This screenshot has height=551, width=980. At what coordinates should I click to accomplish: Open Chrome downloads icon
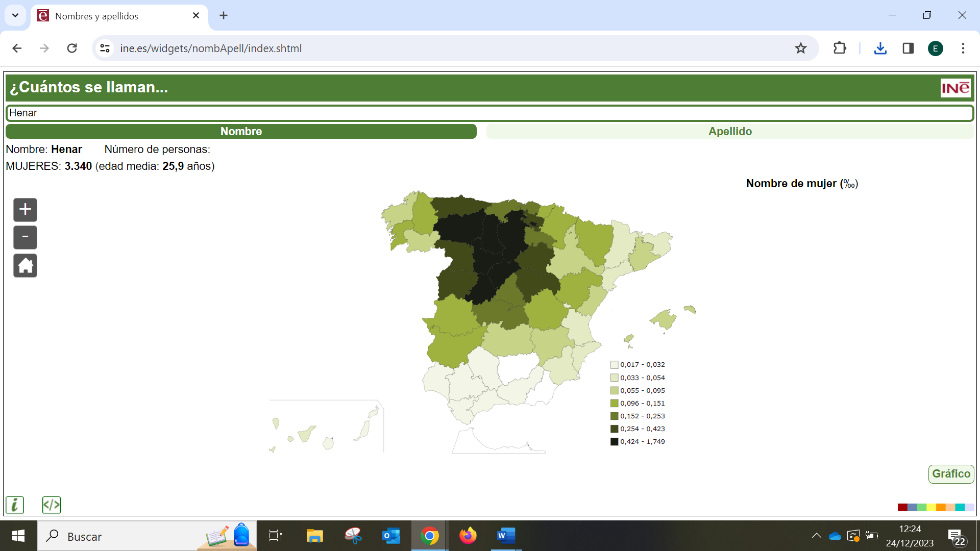click(880, 48)
